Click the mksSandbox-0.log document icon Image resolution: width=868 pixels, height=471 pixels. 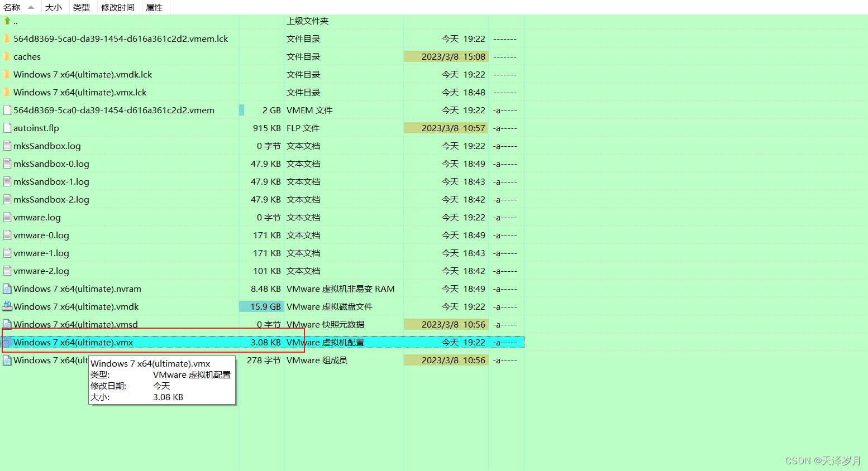coord(7,164)
